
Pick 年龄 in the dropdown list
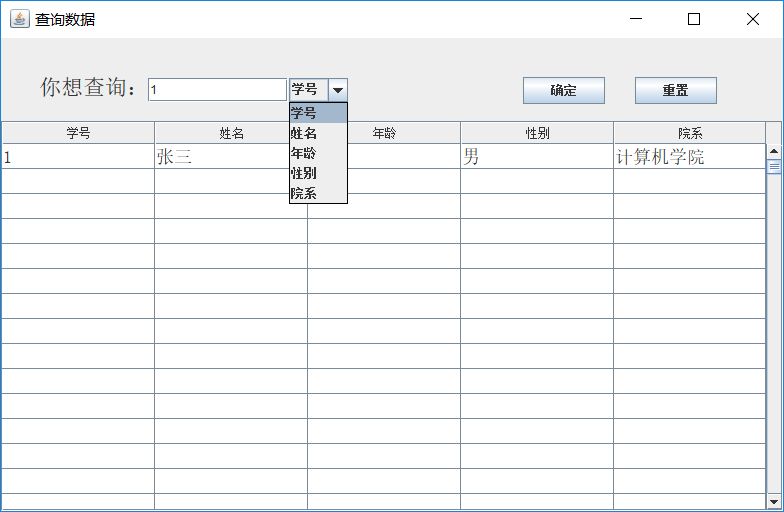coord(318,153)
